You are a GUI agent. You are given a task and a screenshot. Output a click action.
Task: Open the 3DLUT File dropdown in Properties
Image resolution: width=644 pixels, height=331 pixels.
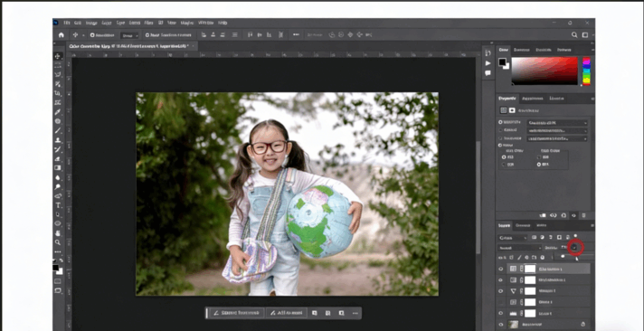(x=557, y=123)
